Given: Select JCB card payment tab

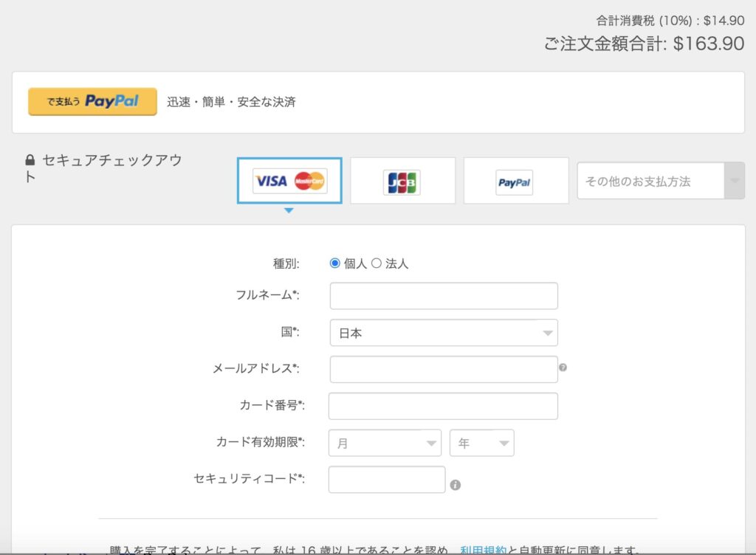Looking at the screenshot, I should (402, 181).
